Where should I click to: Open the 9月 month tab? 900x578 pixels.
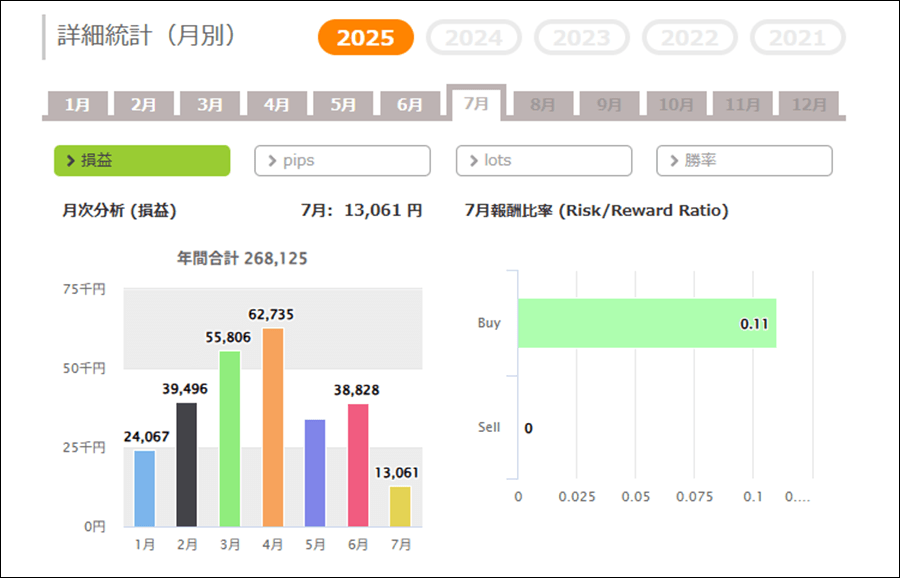pyautogui.click(x=610, y=104)
